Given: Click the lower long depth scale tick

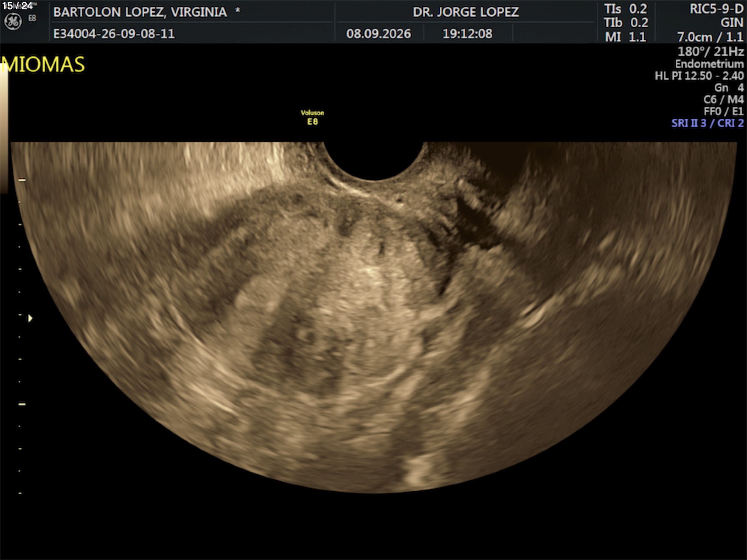Looking at the screenshot, I should 22,404.
